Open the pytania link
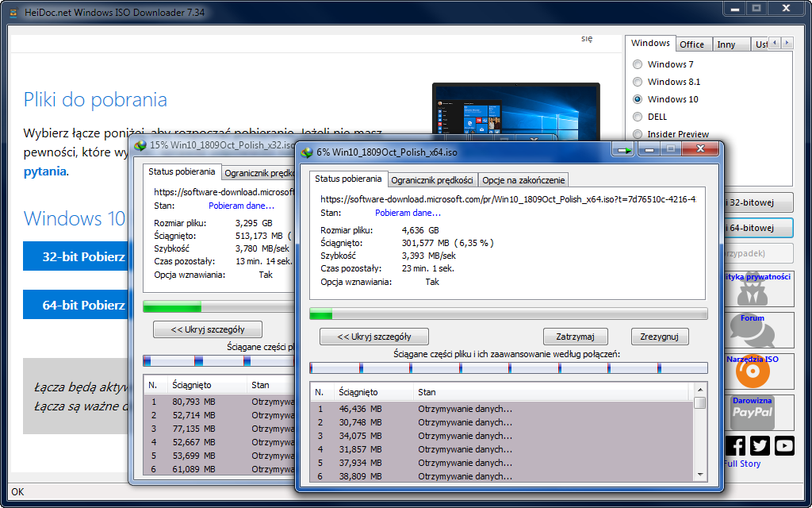The width and height of the screenshot is (812, 508). click(x=45, y=171)
